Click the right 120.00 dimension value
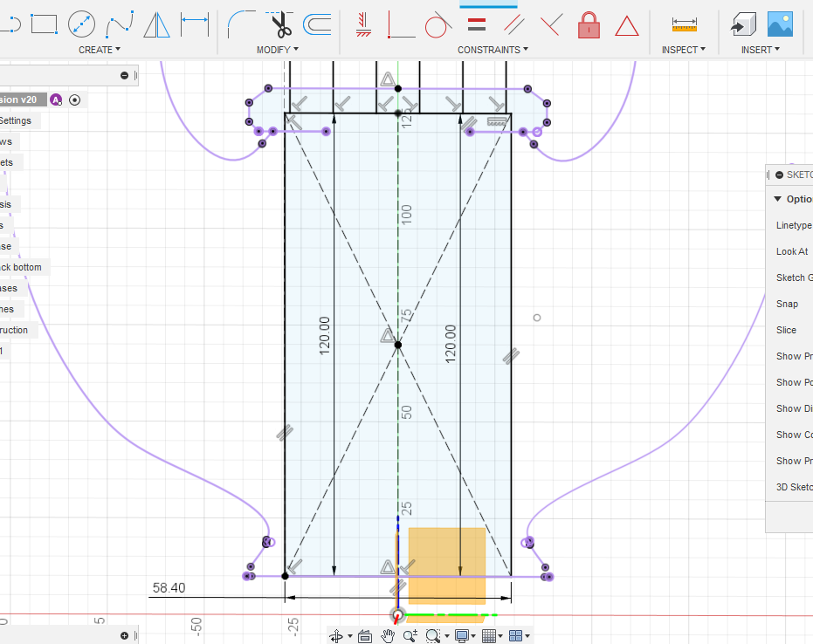 click(x=451, y=344)
